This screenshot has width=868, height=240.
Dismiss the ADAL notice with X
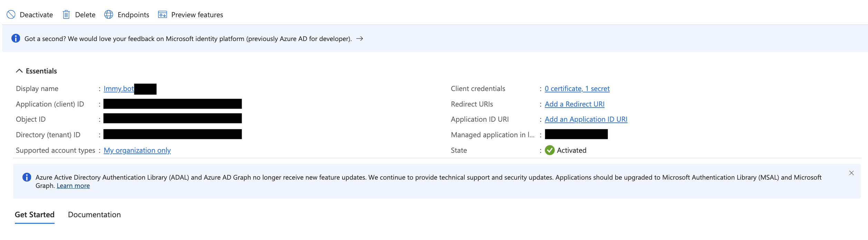click(851, 173)
